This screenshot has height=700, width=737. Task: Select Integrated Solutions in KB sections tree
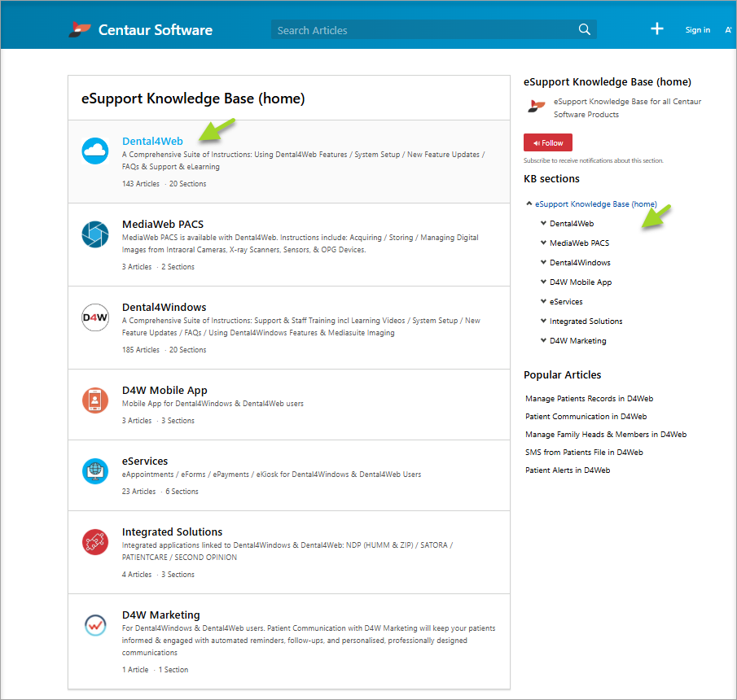586,322
